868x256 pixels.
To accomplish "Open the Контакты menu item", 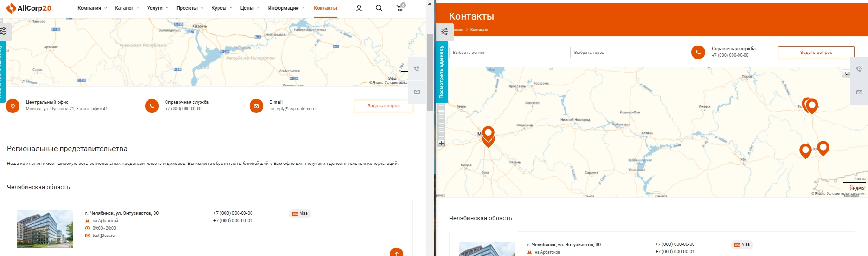I will click(325, 8).
